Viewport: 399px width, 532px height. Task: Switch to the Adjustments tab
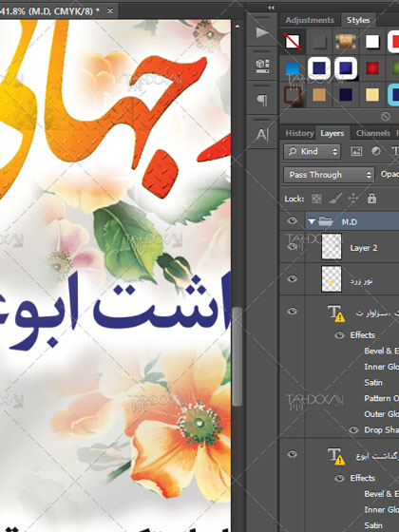310,20
